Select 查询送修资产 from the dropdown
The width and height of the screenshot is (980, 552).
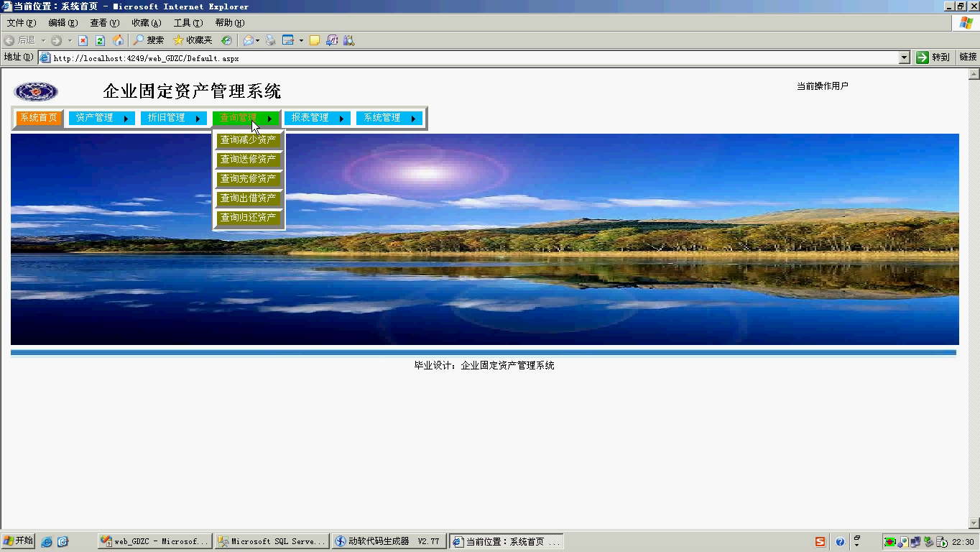249,159
